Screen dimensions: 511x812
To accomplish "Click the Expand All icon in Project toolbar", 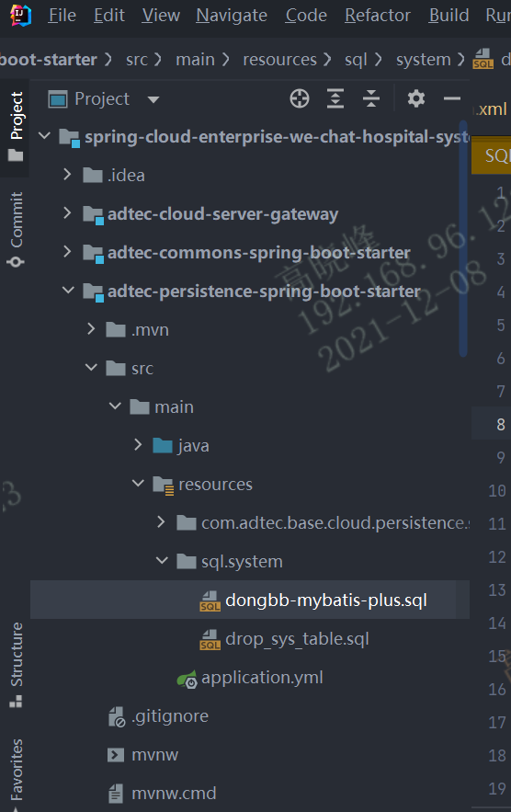I will 335,98.
